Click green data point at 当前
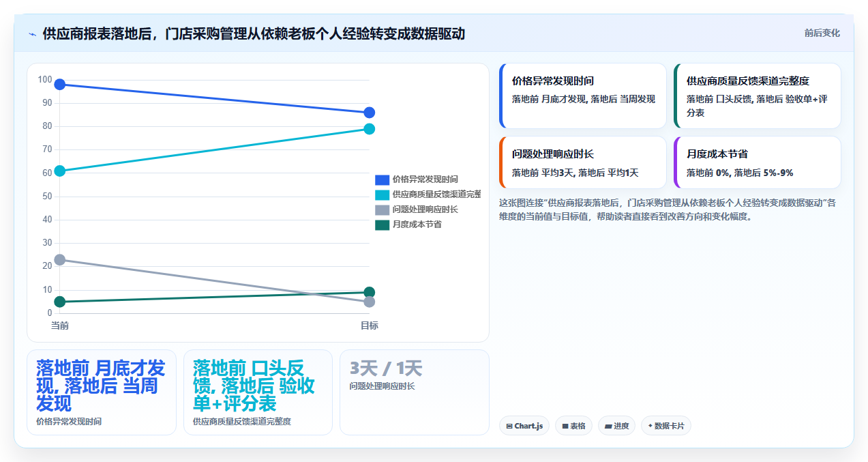This screenshot has height=462, width=868. (x=60, y=302)
